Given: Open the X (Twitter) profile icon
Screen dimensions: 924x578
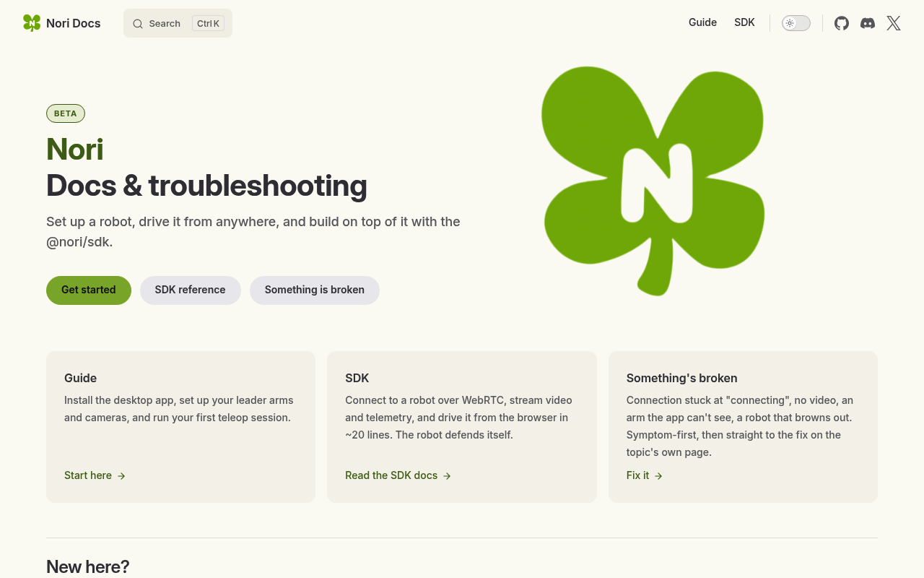Looking at the screenshot, I should (894, 23).
